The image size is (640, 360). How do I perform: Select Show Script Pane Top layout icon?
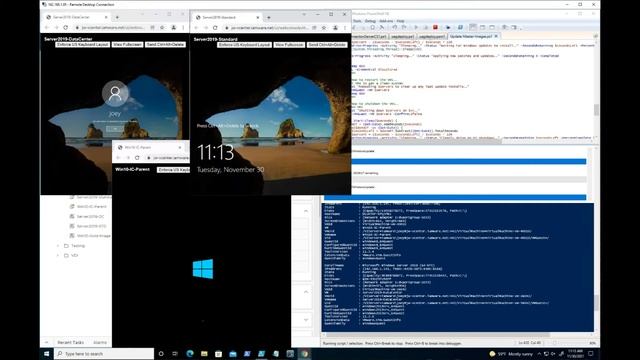click(473, 27)
